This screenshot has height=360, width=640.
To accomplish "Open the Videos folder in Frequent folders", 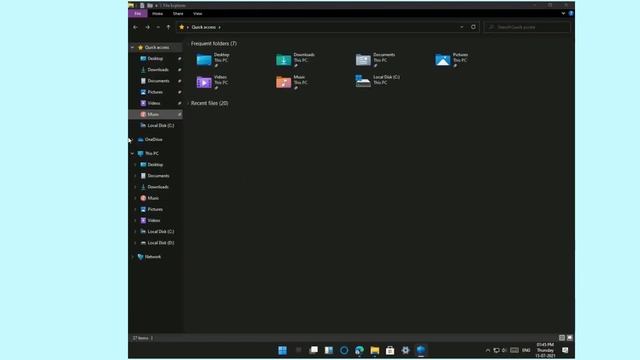I will 212,82.
